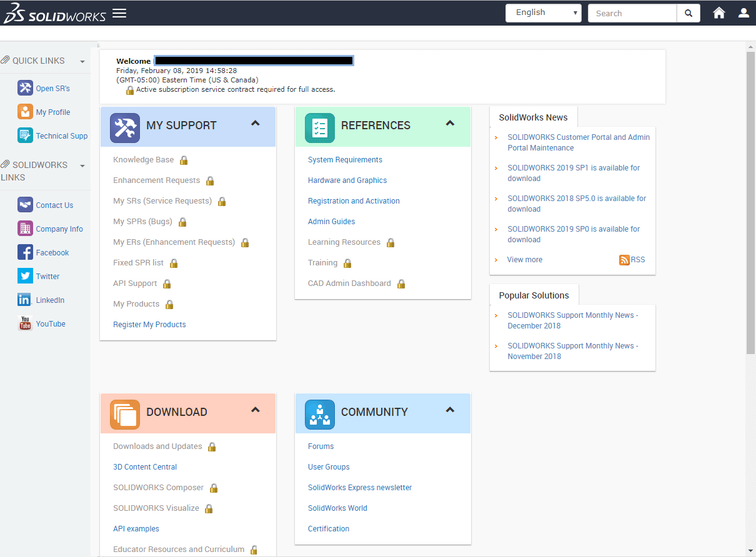Click the vertical page scrollbar
756x557 pixels.
[751, 203]
